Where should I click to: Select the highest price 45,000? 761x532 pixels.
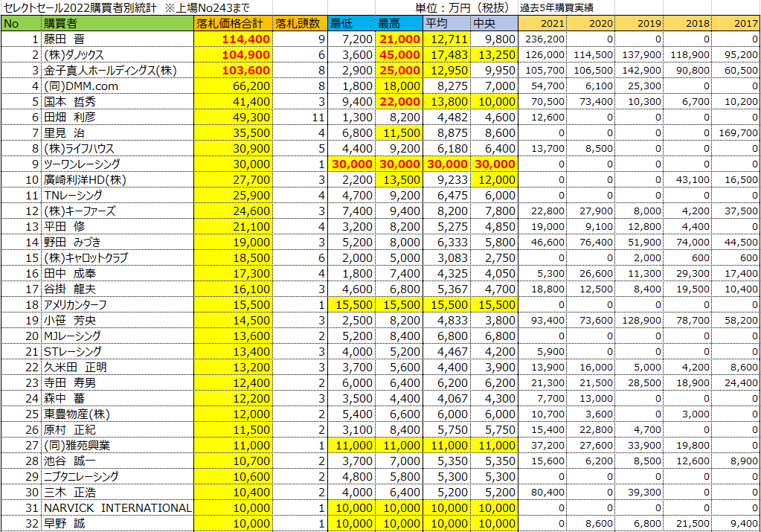click(399, 55)
